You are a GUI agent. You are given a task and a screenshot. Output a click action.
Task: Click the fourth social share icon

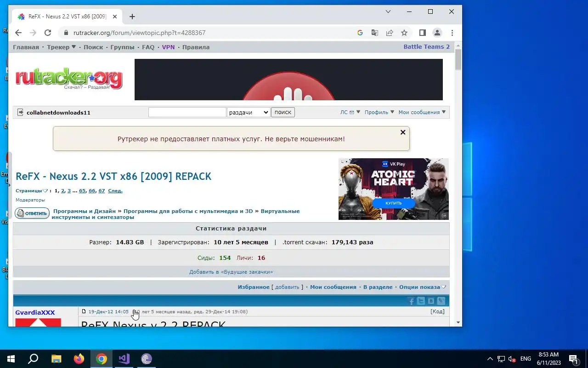pyautogui.click(x=441, y=301)
